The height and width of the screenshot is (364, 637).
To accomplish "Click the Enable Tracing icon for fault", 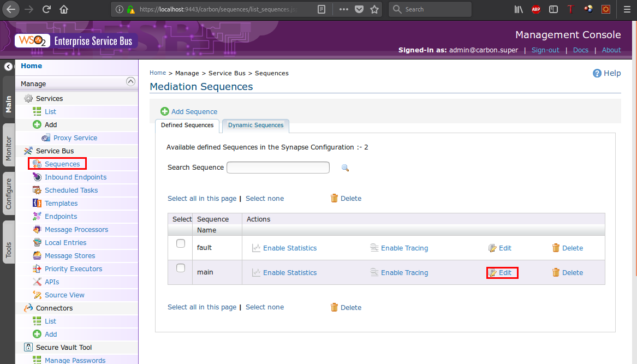I will tap(374, 248).
